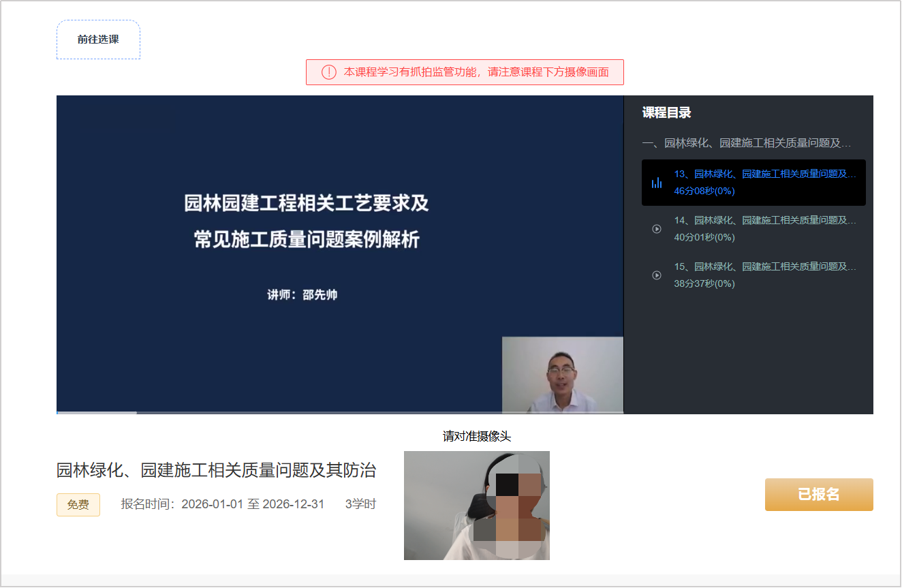902x588 pixels.
Task: Click the course title 园林绿化、园建施工相关质量问题及其防治
Action: point(216,470)
